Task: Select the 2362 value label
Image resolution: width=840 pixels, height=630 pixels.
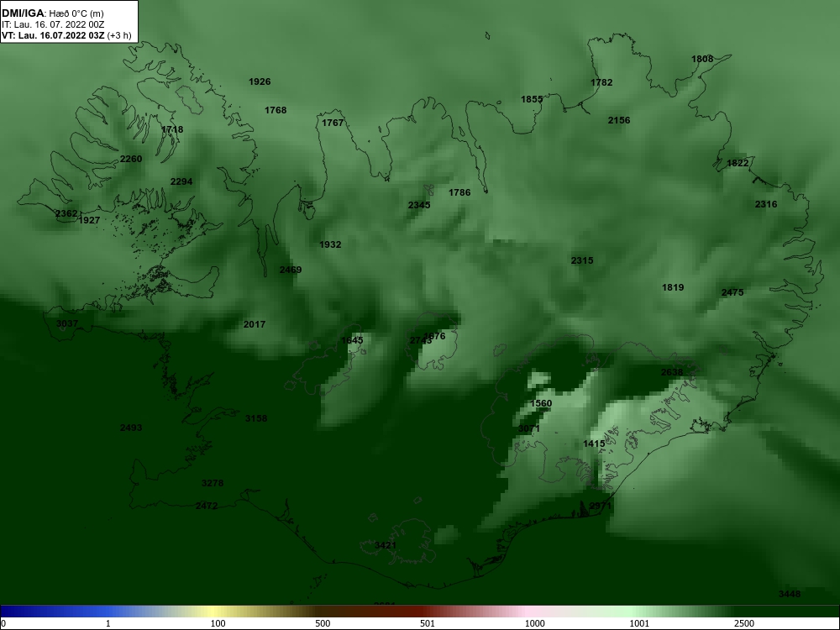Action: tap(66, 213)
